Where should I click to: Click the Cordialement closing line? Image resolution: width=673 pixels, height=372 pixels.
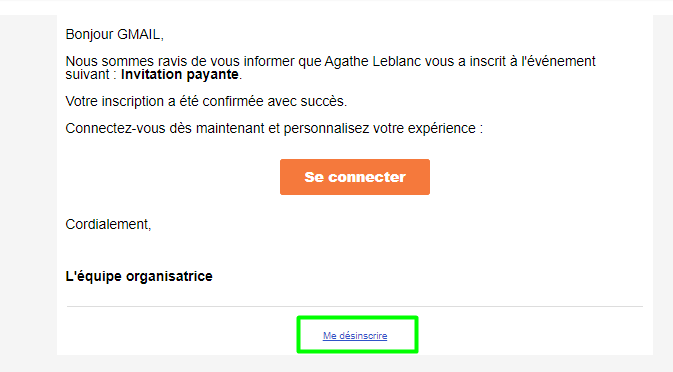click(x=108, y=224)
